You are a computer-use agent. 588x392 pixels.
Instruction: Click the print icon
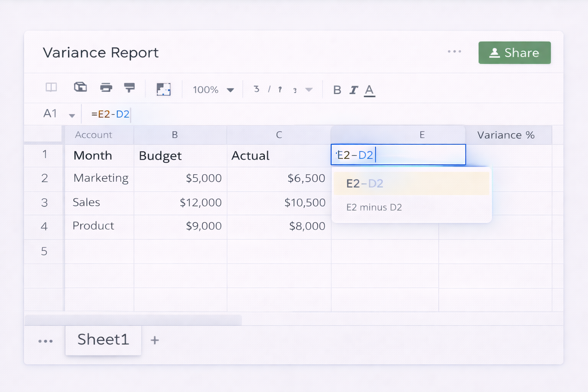coord(106,88)
